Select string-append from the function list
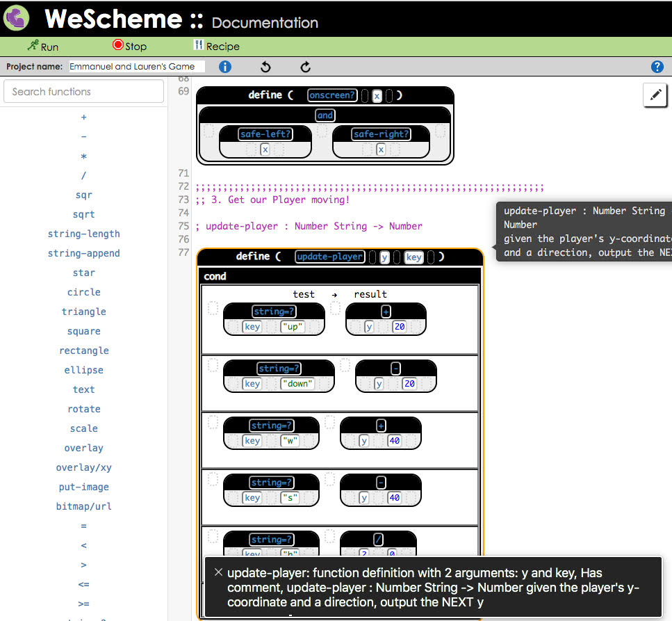The width and height of the screenshot is (672, 621). [83, 253]
